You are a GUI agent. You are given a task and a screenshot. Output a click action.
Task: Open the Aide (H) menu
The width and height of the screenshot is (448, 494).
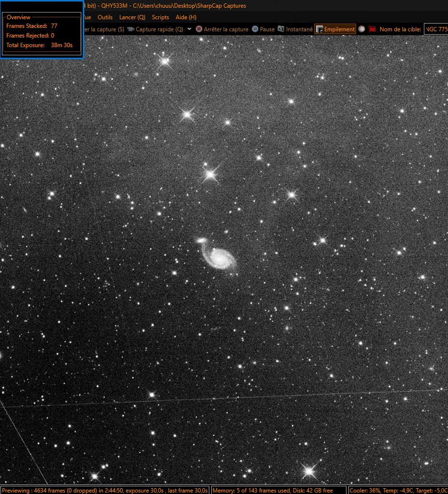[186, 17]
